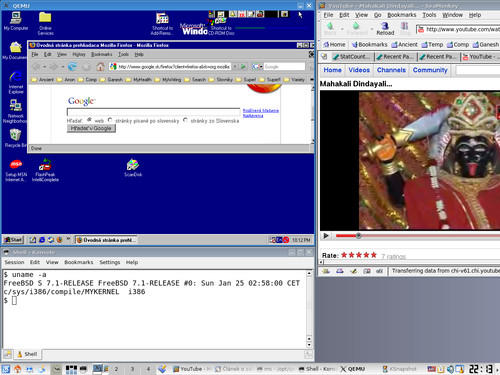
Task: Select 'stránky zo Slovenska' radio button
Action: (185, 120)
